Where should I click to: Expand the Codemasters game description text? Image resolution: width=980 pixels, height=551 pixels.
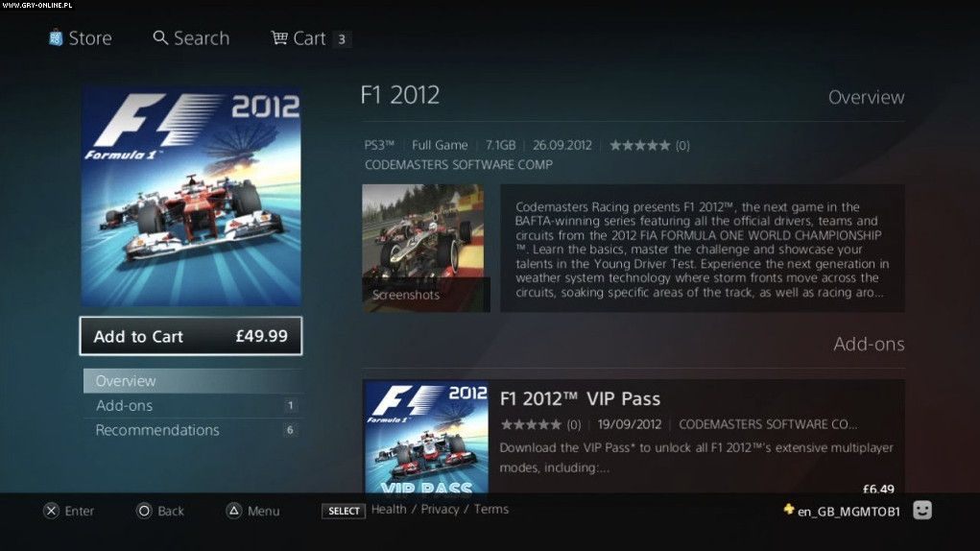[703, 249]
